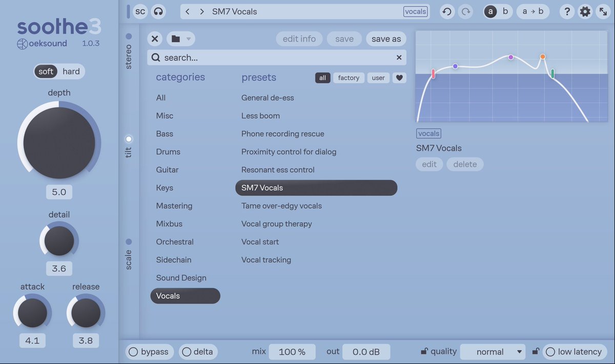Click the search magnifier icon

(x=155, y=57)
